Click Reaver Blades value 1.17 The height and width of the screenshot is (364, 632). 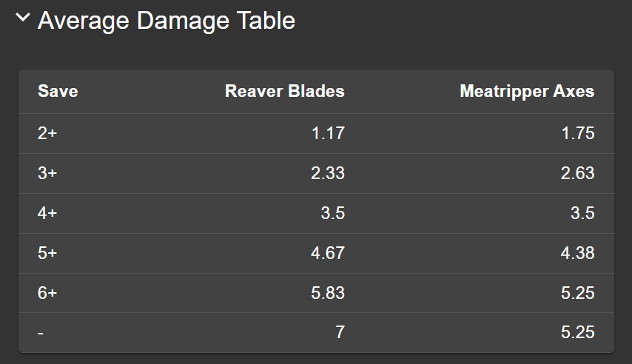click(x=327, y=134)
